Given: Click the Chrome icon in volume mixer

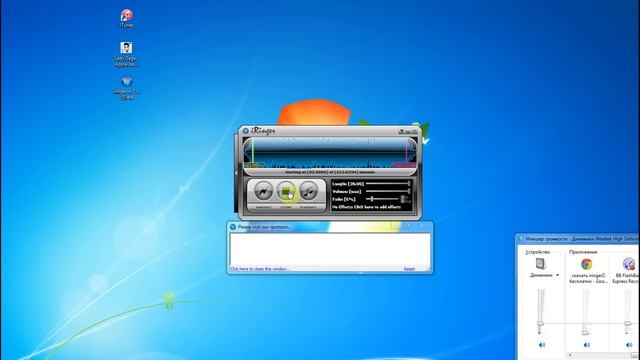Looking at the screenshot, I should tap(587, 264).
